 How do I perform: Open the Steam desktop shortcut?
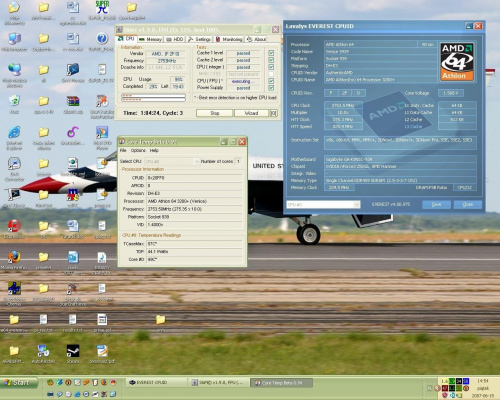[x=73, y=351]
